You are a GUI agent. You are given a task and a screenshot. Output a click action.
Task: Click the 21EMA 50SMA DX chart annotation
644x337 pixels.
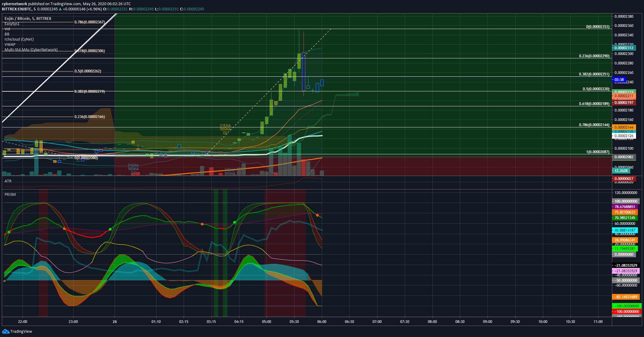[x=225, y=129]
